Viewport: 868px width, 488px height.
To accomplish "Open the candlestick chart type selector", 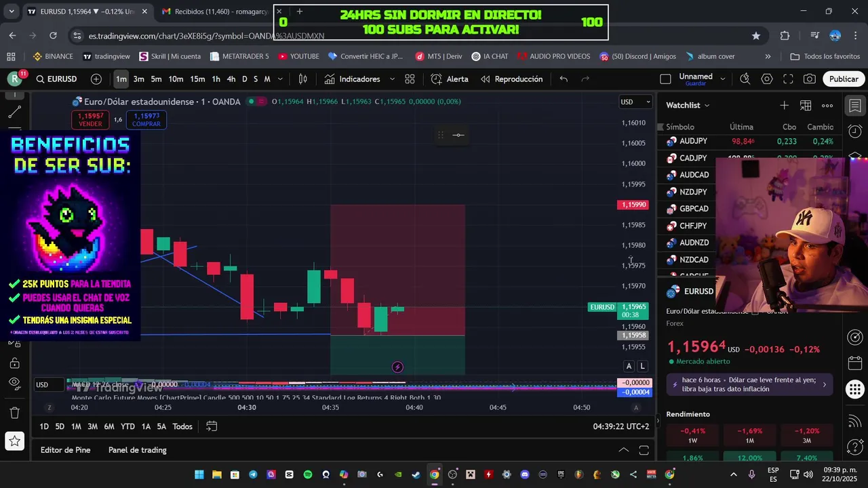I will click(x=303, y=79).
